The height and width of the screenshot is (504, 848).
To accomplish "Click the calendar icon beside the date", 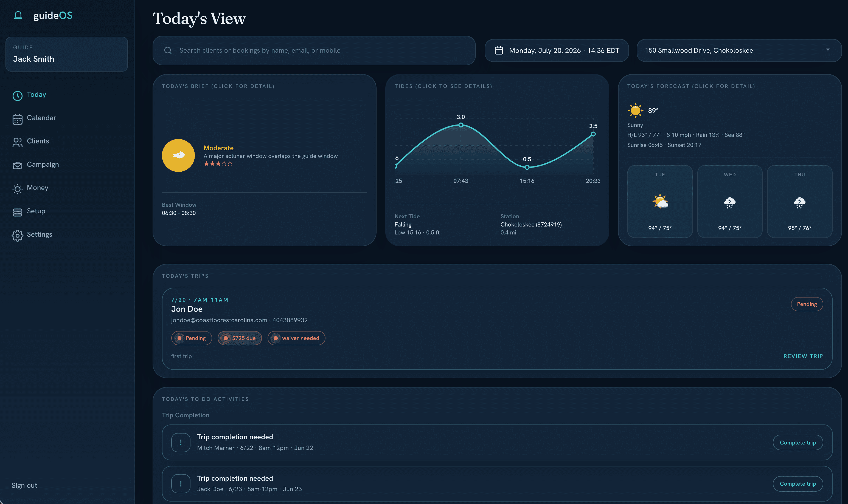I will (x=499, y=50).
